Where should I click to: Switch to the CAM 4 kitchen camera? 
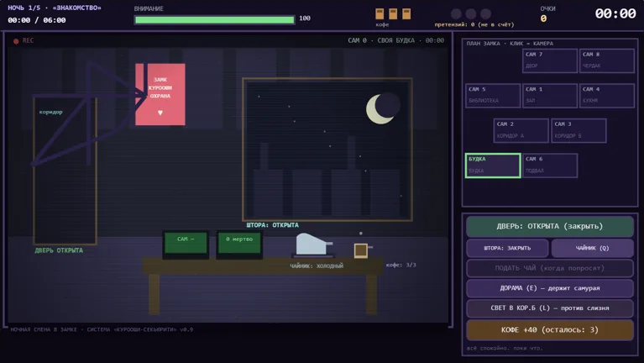coord(606,96)
